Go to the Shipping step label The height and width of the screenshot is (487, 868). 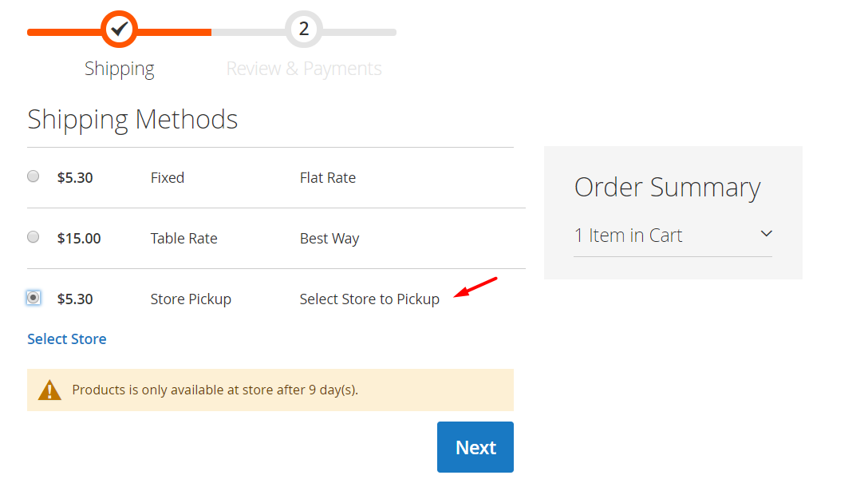[x=120, y=69]
